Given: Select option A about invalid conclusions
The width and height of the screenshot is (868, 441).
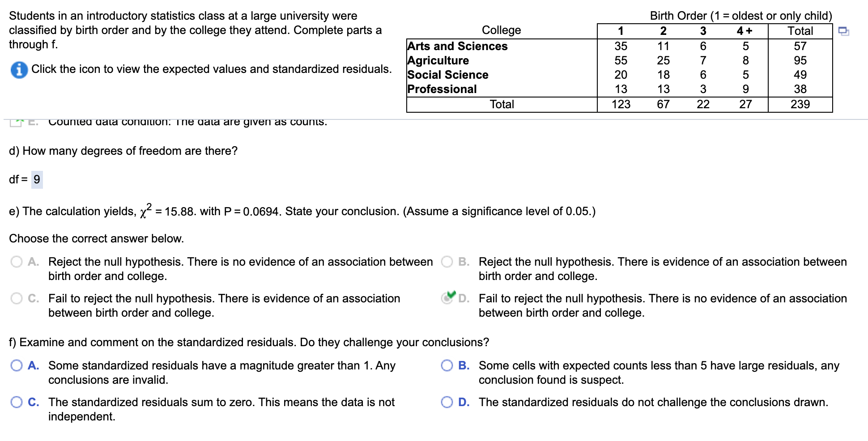Looking at the screenshot, I should point(16,366).
